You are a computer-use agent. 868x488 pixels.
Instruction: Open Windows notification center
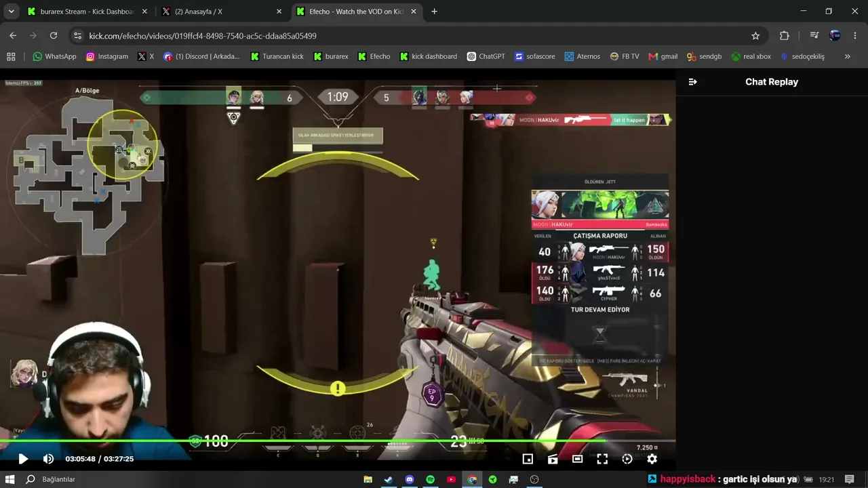(850, 479)
